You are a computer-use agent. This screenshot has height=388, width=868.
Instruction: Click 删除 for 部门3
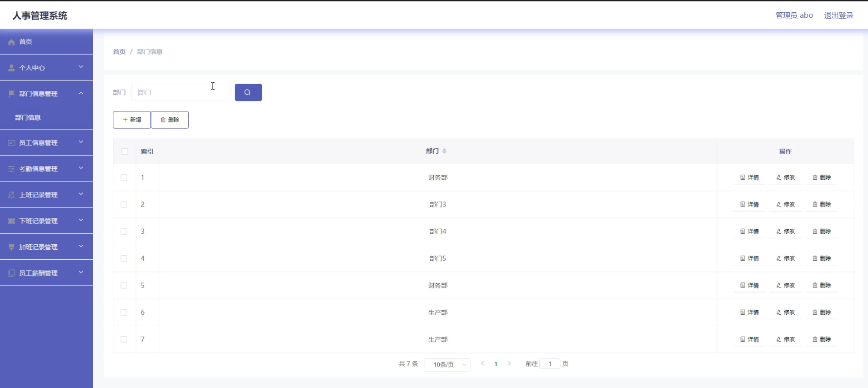[x=822, y=204]
